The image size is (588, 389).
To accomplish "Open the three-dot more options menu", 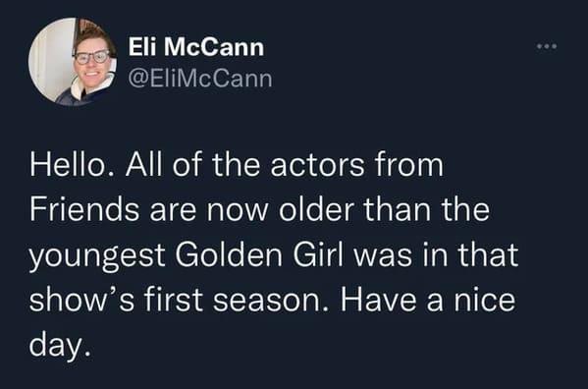I will coord(547,46).
